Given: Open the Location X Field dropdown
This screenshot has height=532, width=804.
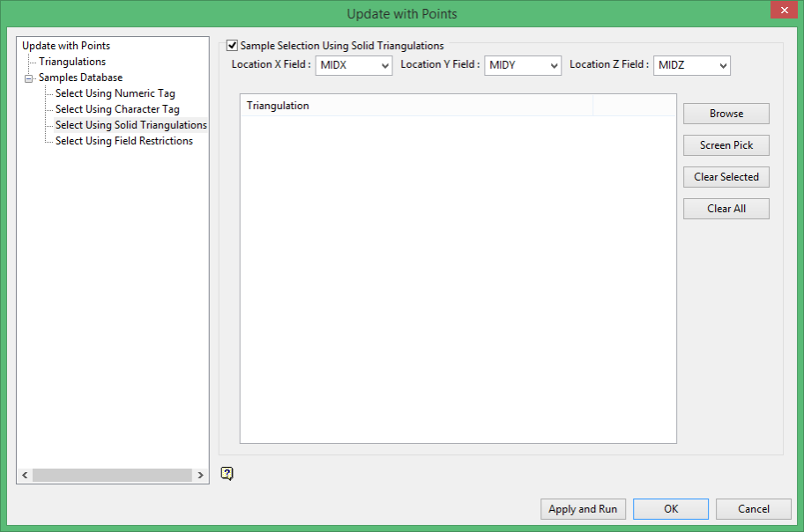Looking at the screenshot, I should point(354,65).
